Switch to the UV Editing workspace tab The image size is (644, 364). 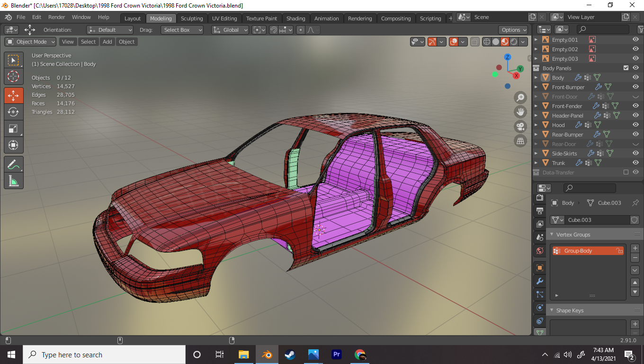(x=224, y=18)
